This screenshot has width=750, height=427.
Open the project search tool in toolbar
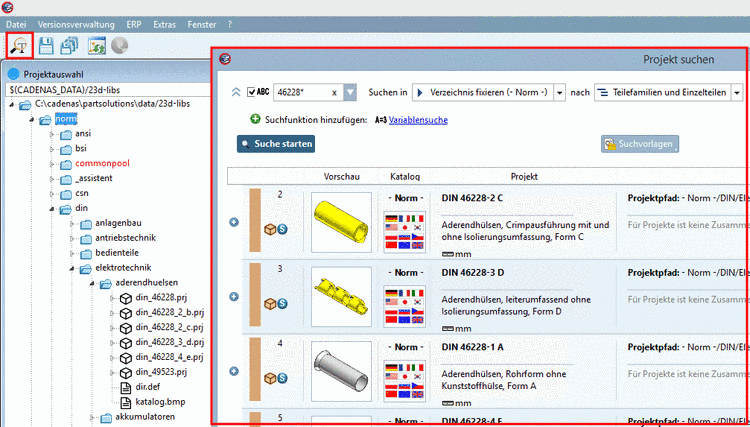click(x=20, y=46)
